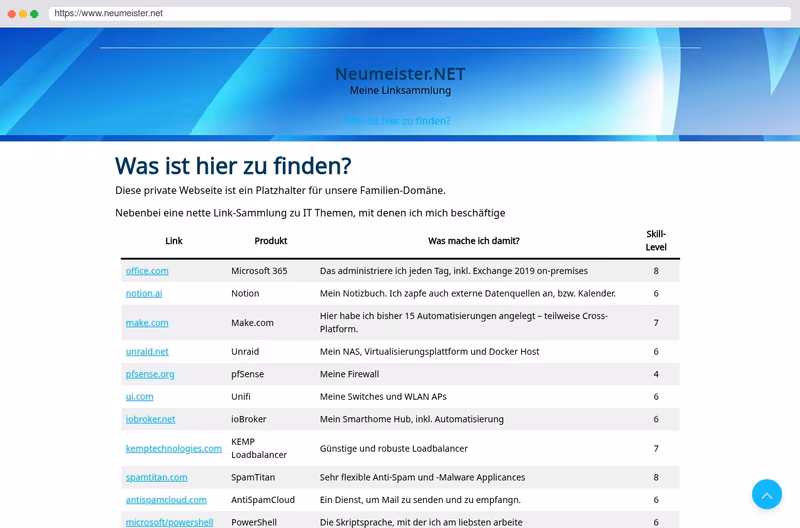The height and width of the screenshot is (528, 800).
Task: Click the 'pfSense' product cell
Action: [x=247, y=374]
